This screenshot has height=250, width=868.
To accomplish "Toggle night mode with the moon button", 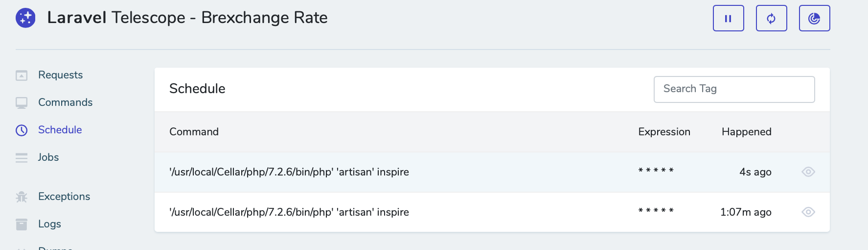I will pyautogui.click(x=814, y=19).
